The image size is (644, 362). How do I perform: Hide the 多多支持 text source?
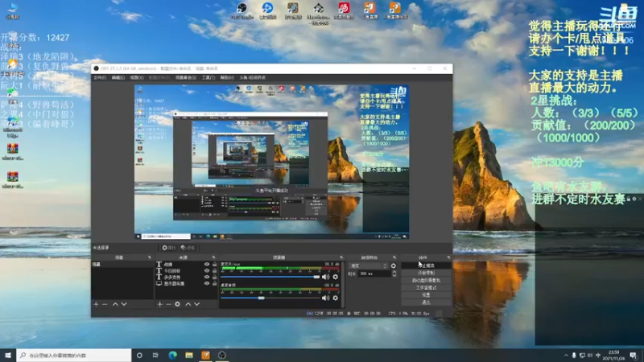pyautogui.click(x=207, y=277)
